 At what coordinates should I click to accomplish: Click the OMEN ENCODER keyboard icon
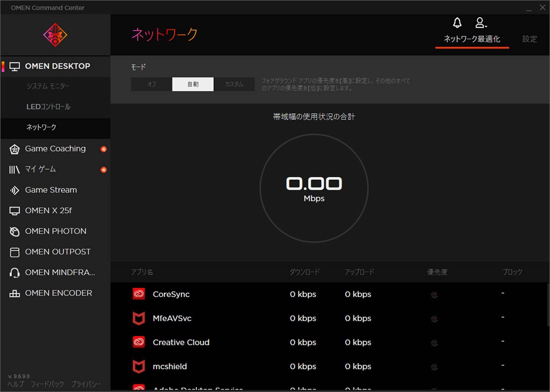click(x=15, y=294)
